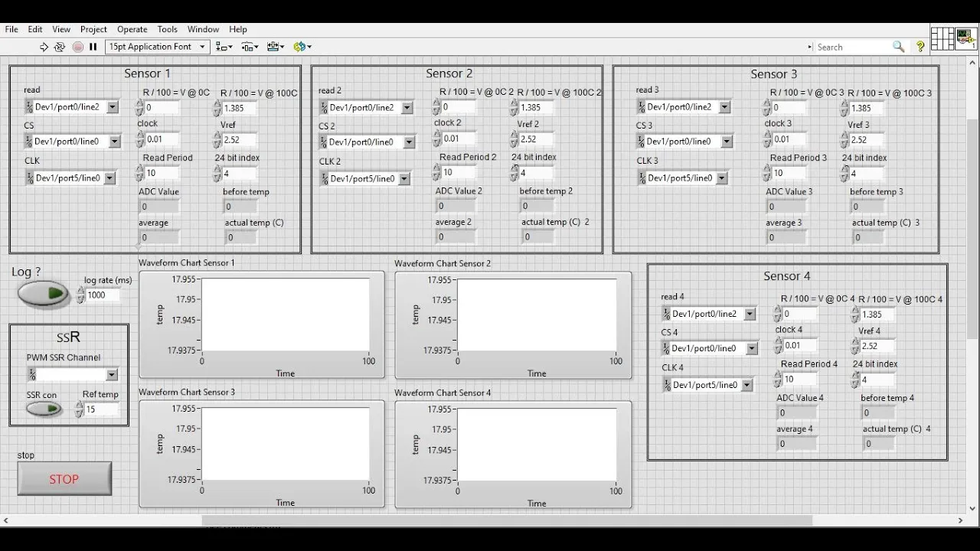Open the Distribute Objects tool menu
980x551 pixels.
point(250,47)
